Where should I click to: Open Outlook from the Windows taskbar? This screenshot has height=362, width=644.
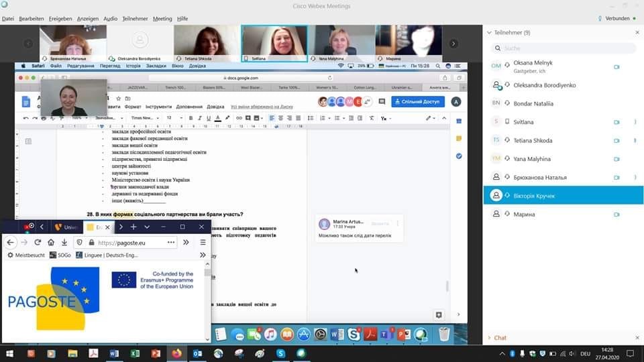(x=197, y=353)
